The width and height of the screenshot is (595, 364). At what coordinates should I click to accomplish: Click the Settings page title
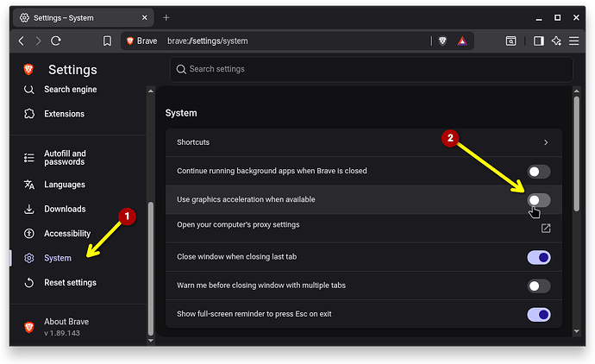72,70
